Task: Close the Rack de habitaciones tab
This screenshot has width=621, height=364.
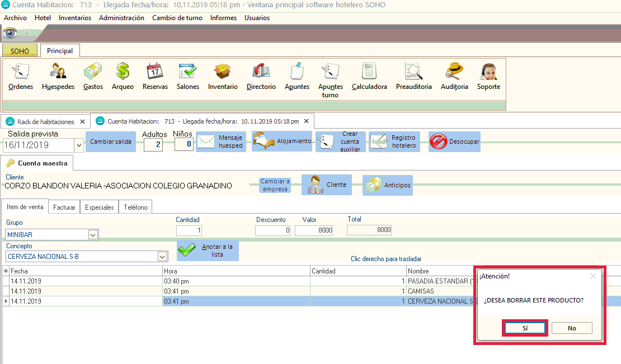Action: (x=83, y=121)
